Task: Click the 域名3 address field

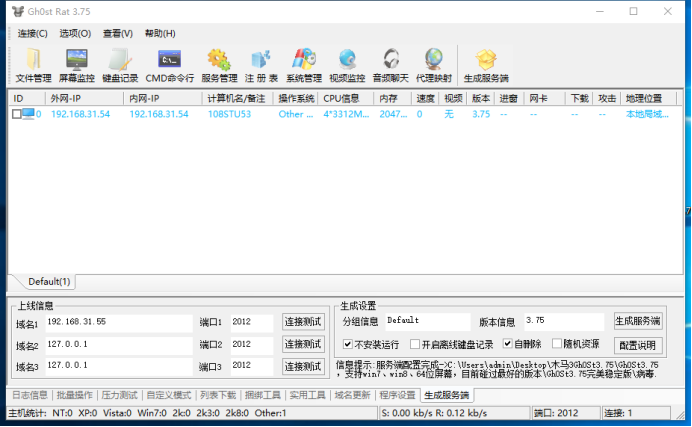Action: (119, 366)
